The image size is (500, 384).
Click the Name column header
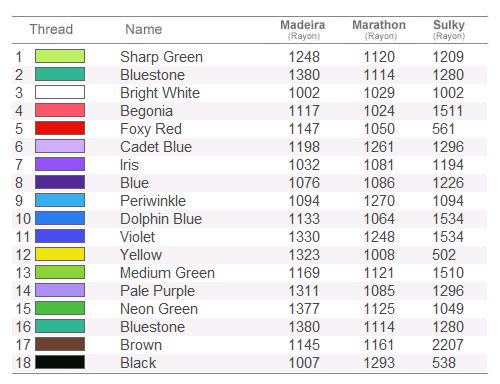(144, 29)
